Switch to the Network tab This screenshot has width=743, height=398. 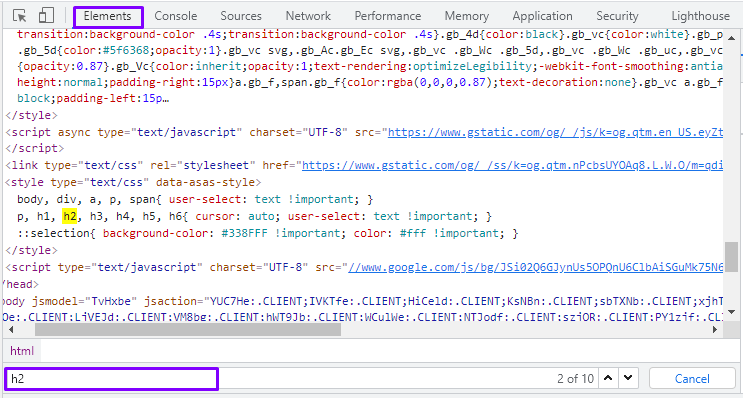308,16
